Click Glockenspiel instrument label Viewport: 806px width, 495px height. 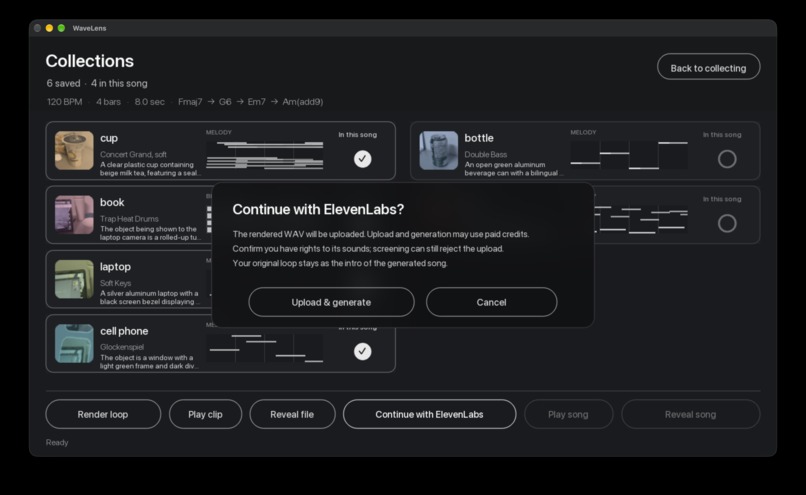pyautogui.click(x=122, y=347)
